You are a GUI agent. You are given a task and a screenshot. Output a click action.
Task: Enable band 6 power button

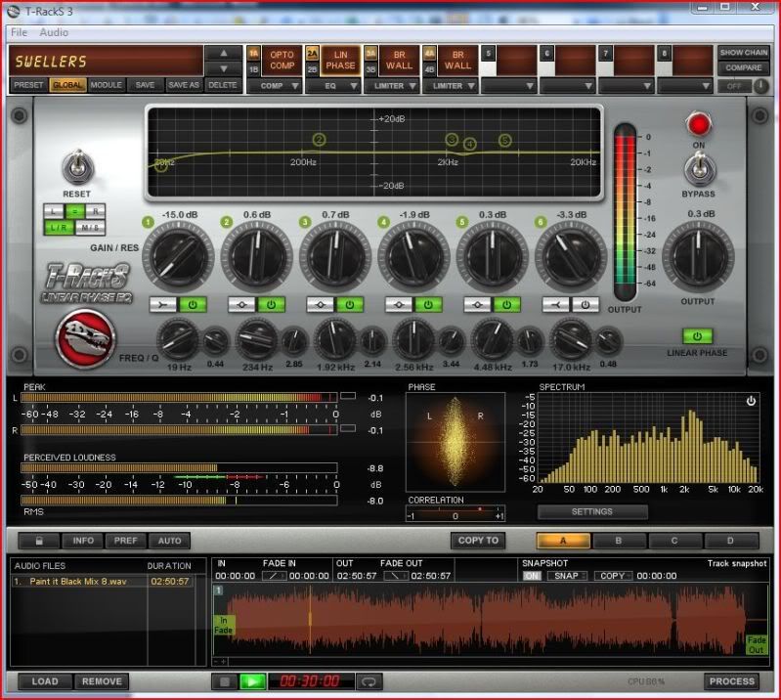(586, 304)
